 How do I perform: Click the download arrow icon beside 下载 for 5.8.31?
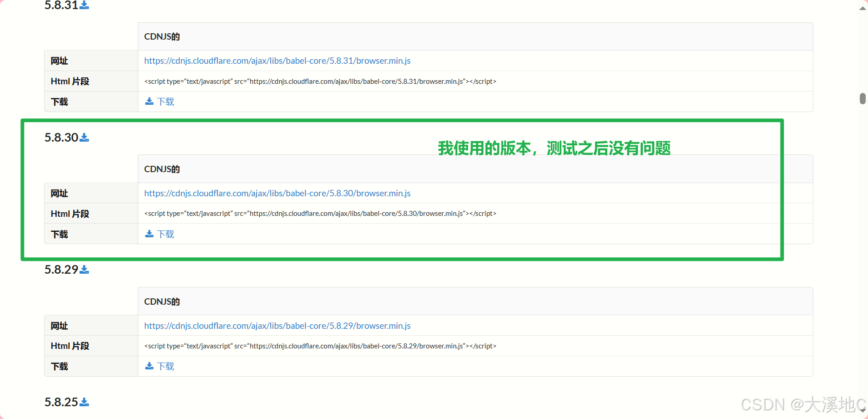point(149,101)
